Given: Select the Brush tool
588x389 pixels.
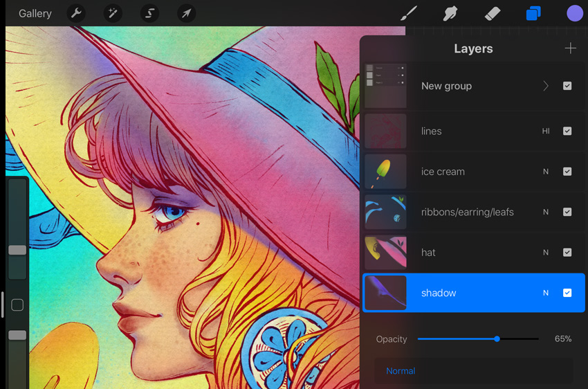Looking at the screenshot, I should click(x=409, y=14).
